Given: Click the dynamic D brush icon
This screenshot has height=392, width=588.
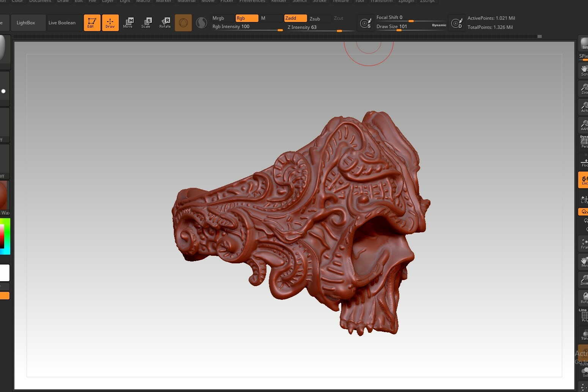Looking at the screenshot, I should 457,23.
